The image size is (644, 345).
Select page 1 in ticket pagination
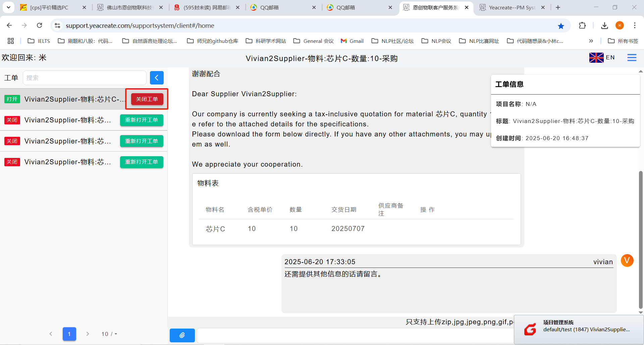click(69, 334)
